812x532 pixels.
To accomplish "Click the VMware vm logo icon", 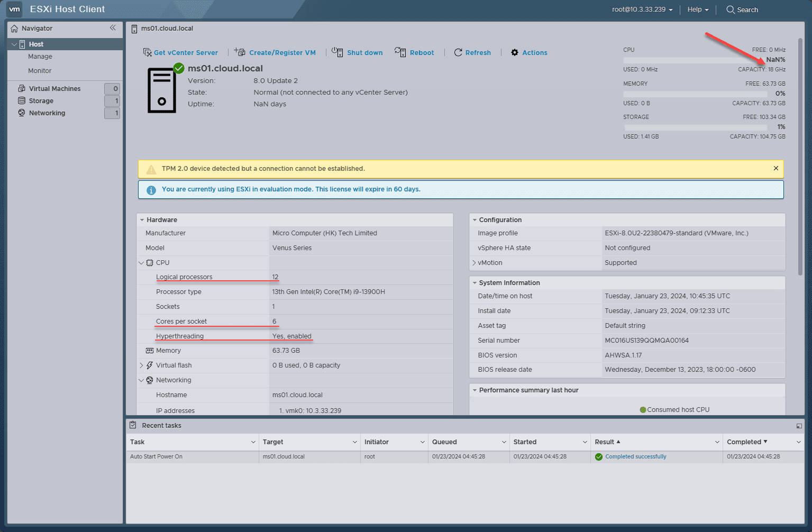I will (14, 9).
